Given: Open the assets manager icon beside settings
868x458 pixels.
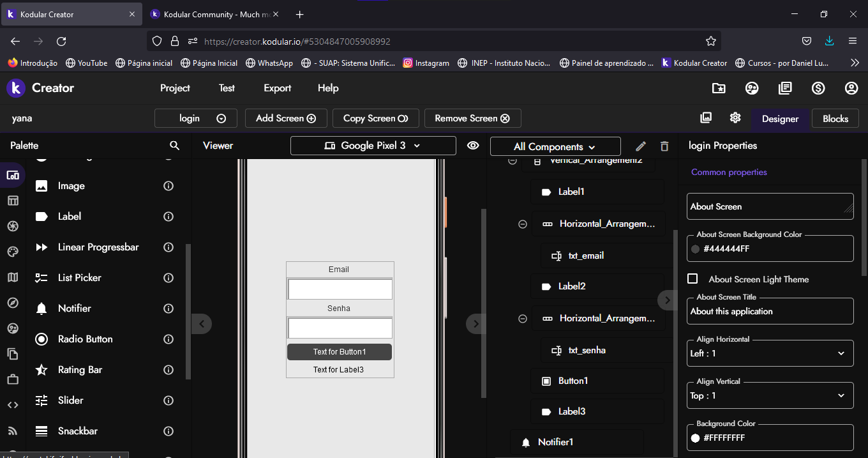Looking at the screenshot, I should (x=706, y=118).
